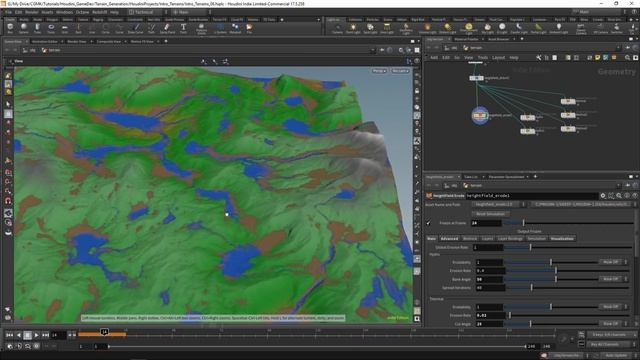Toggle the Freeze at Frame checkbox
640x360 pixels.
[429, 223]
